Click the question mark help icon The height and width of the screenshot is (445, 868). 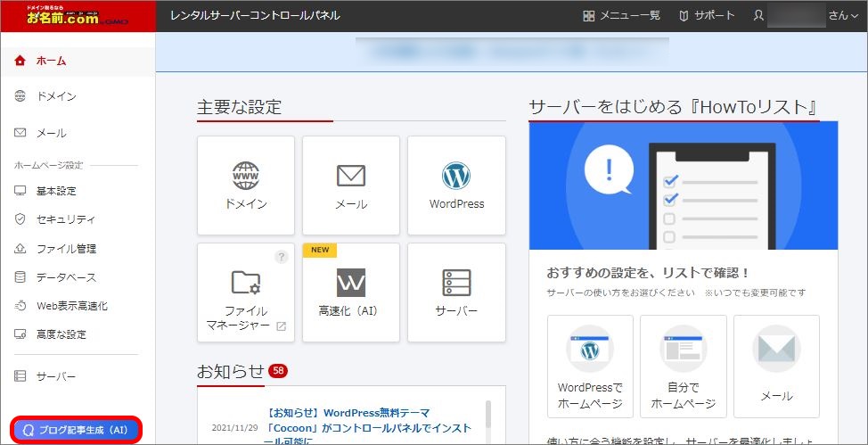tap(282, 257)
